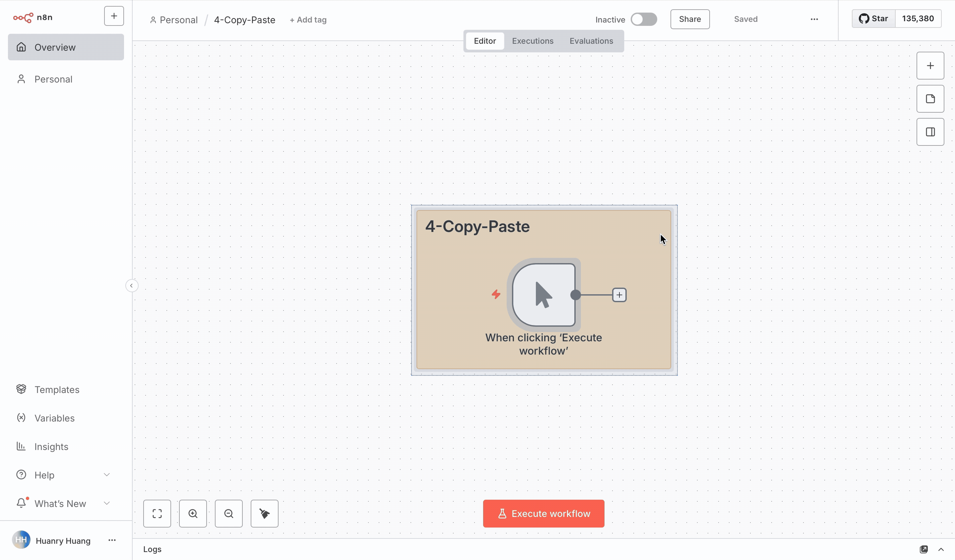Click the Help question mark icon
The width and height of the screenshot is (955, 560).
pos(21,475)
